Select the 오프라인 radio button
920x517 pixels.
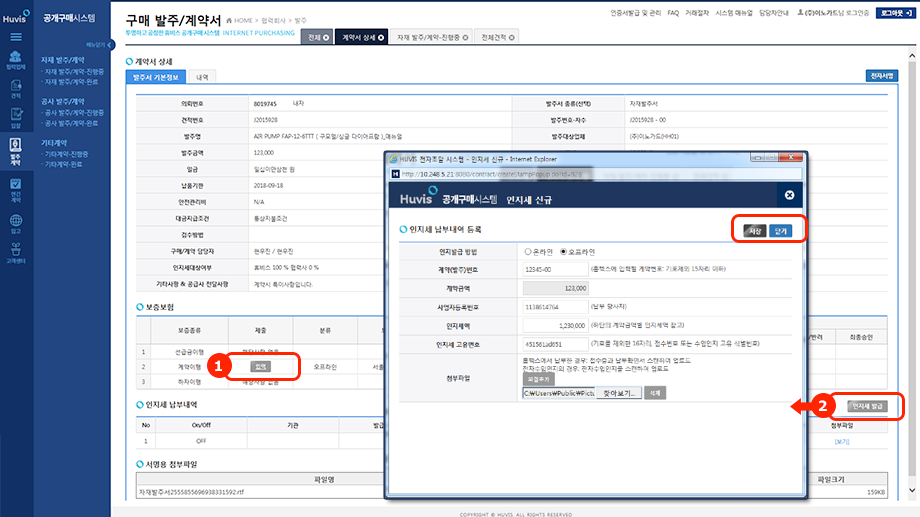tap(563, 252)
